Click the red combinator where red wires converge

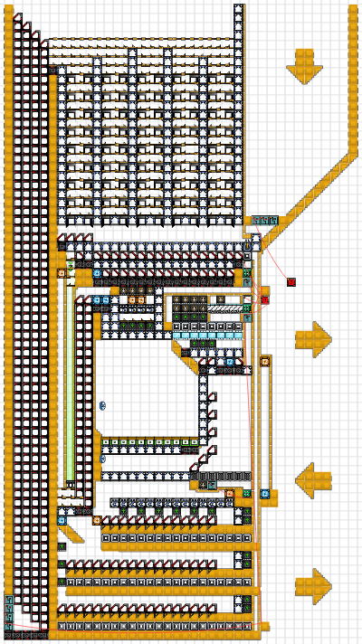point(265,299)
